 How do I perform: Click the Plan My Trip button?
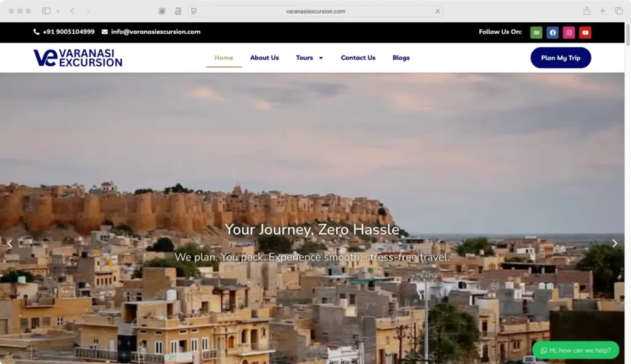click(x=560, y=57)
